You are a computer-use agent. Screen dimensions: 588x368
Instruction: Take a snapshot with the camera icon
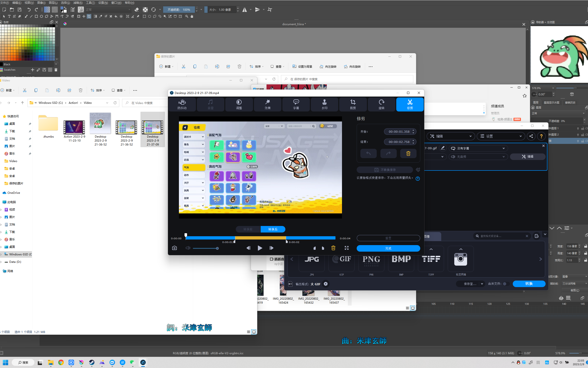174,248
